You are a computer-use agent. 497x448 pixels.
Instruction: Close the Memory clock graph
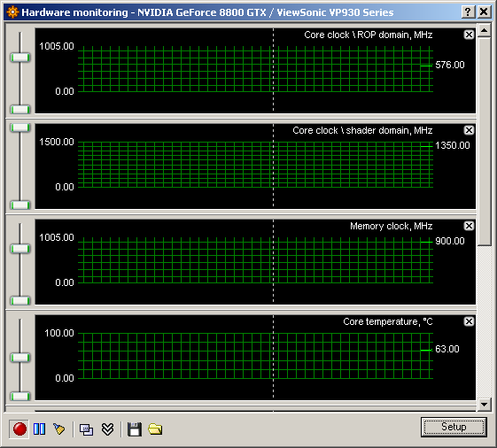pos(469,226)
